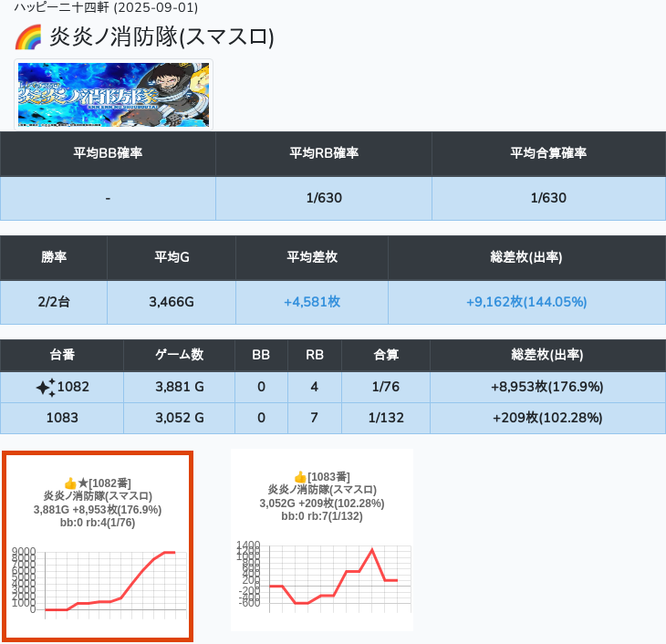Click the blue +4,581枚 average value
The image size is (666, 644).
[312, 302]
